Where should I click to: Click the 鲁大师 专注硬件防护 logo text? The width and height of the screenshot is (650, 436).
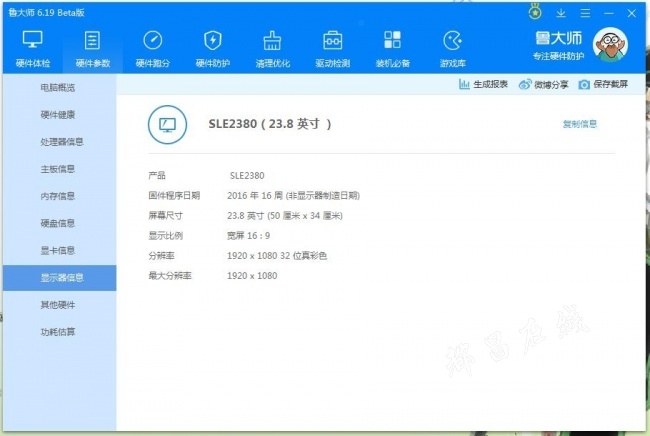coord(558,45)
